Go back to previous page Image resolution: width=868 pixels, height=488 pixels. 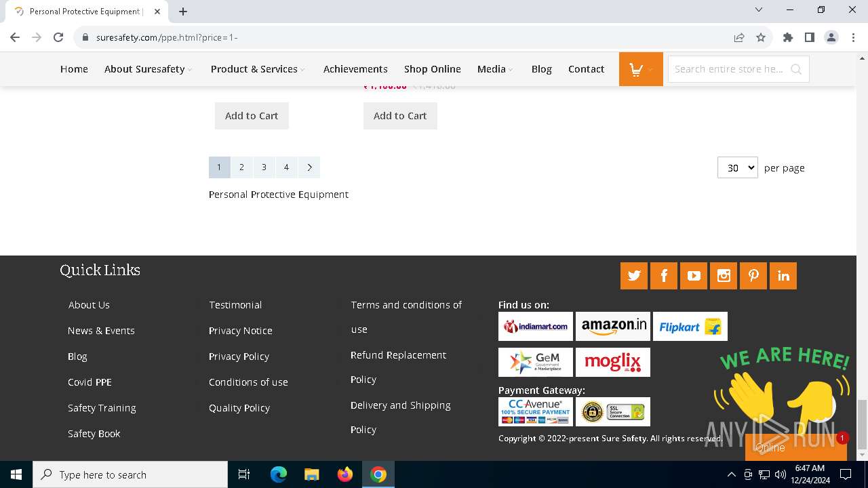(x=15, y=37)
